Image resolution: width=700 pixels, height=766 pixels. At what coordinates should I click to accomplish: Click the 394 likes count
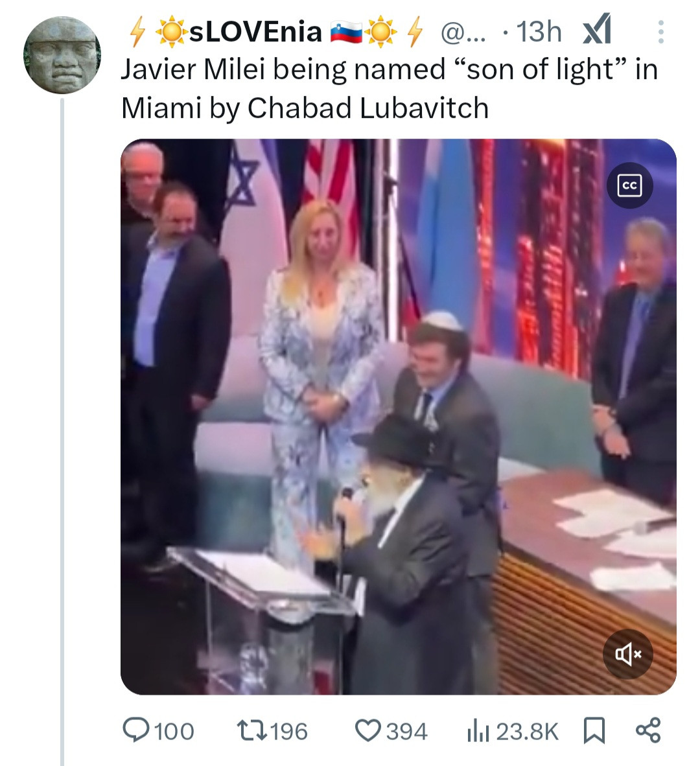(407, 732)
